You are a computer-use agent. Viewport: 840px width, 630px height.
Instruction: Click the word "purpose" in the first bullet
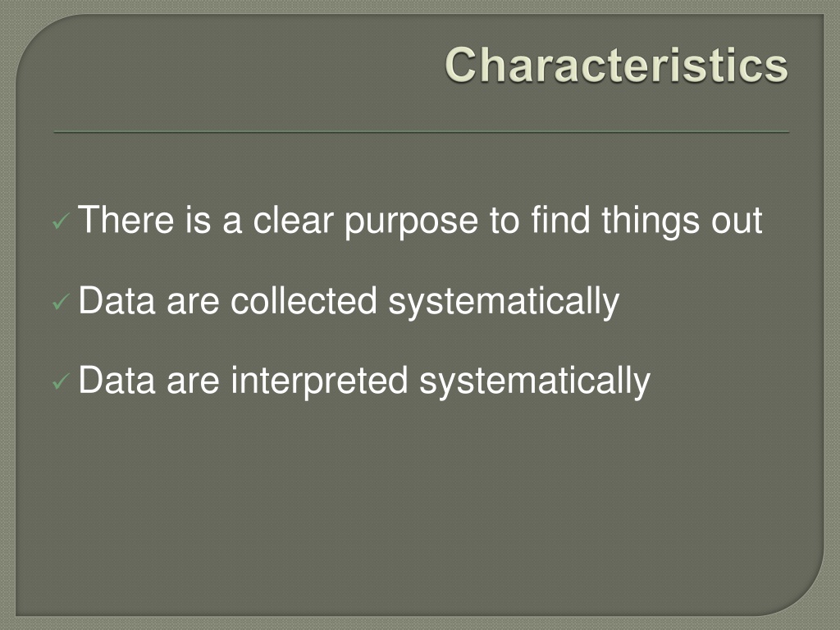[412, 222]
